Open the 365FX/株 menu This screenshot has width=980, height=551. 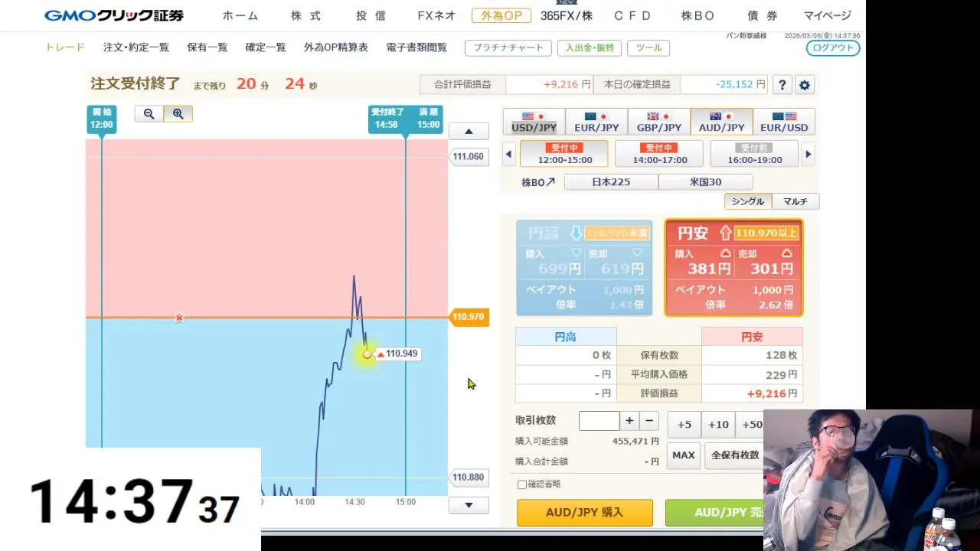point(567,15)
